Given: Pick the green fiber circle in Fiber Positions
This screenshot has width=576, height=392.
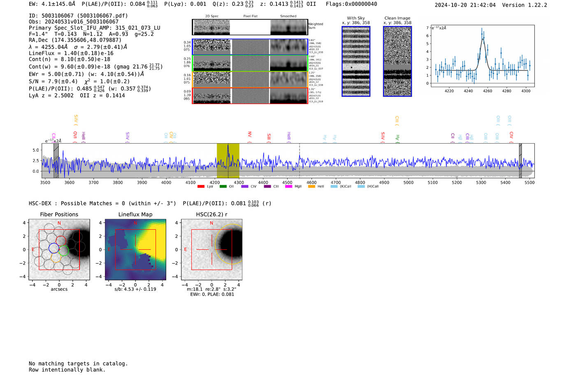Looking at the screenshot, I should [64, 251].
